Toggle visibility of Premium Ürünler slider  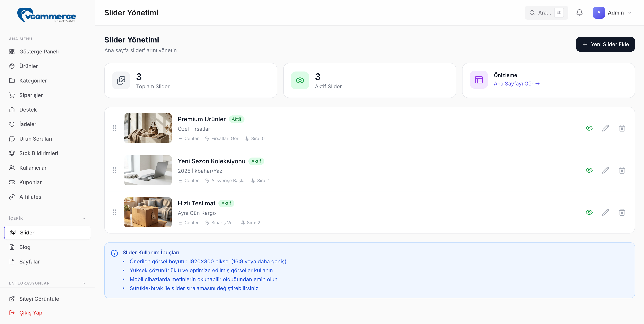pos(589,128)
